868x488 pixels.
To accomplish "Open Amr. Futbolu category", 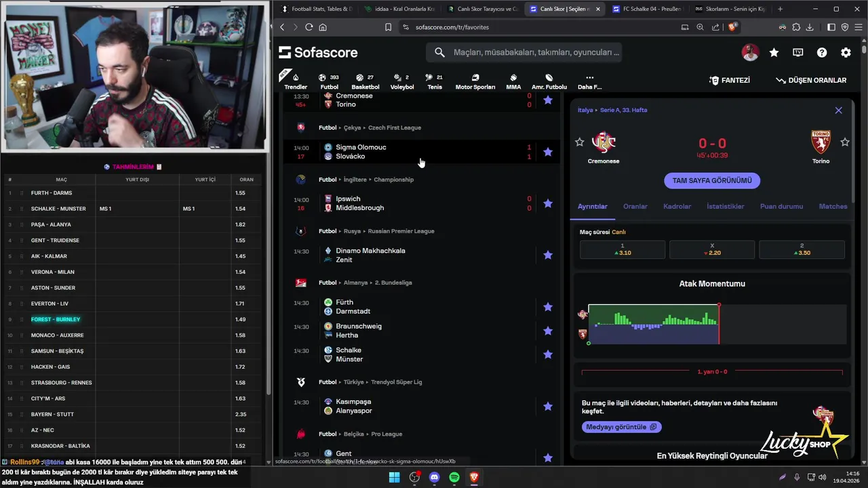I will coord(549,81).
